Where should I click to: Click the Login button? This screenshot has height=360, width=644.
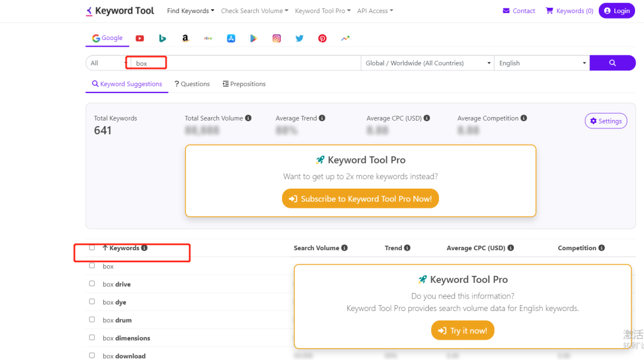(617, 11)
